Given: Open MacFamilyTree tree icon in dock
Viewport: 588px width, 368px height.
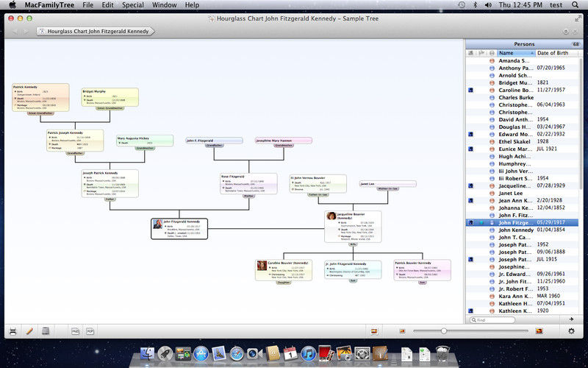Looking at the screenshot, I should coord(380,354).
